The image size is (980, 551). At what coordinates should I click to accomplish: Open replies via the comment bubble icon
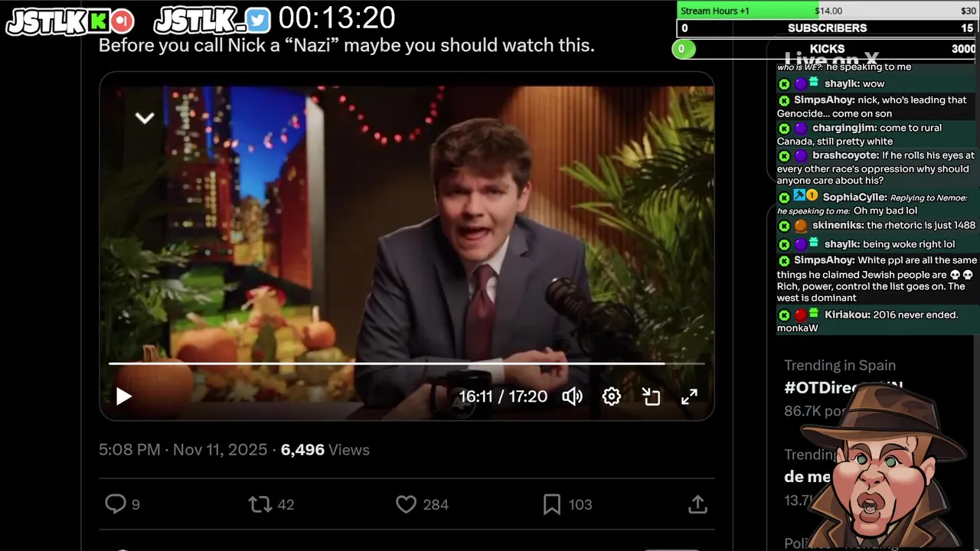click(x=115, y=504)
